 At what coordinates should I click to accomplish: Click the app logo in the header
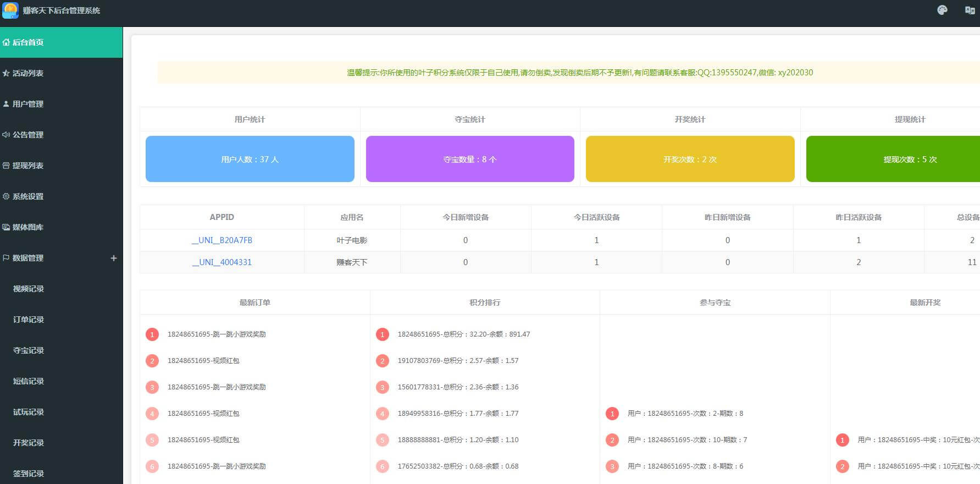tap(10, 10)
